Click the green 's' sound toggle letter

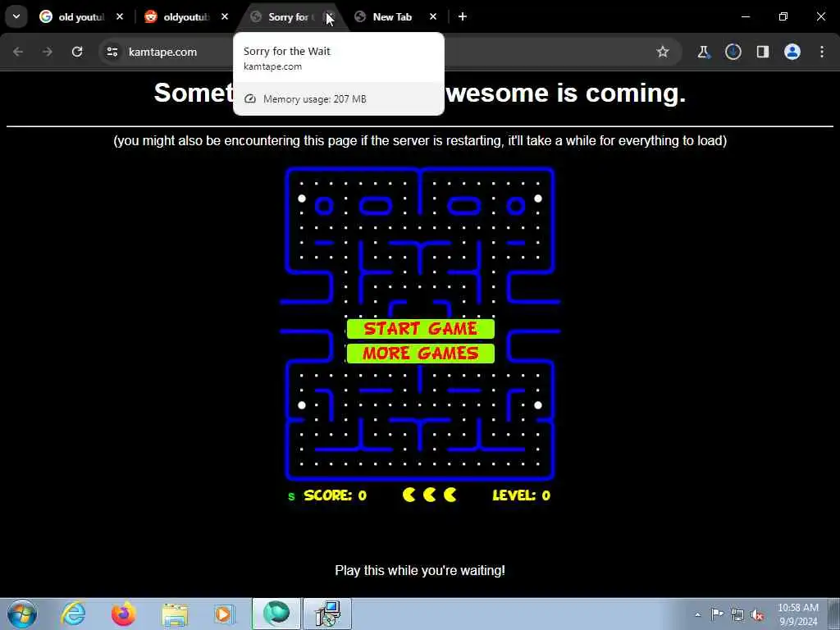click(x=291, y=496)
